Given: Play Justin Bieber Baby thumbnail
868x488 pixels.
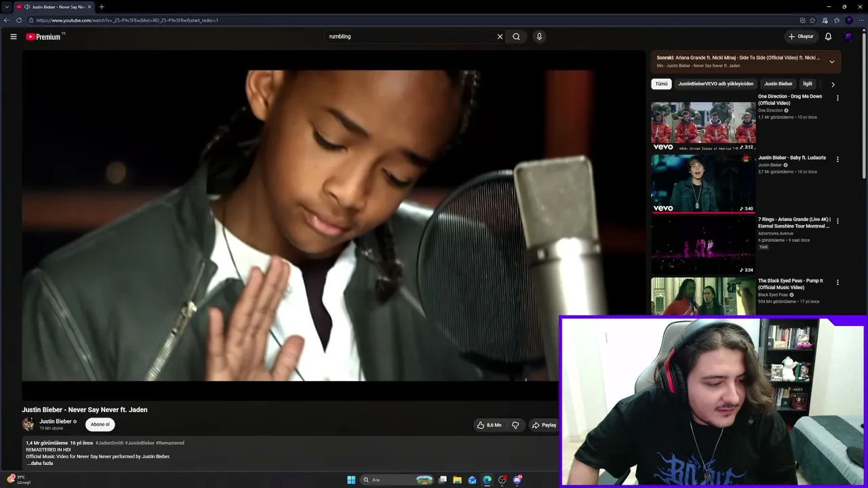Looking at the screenshot, I should (703, 184).
